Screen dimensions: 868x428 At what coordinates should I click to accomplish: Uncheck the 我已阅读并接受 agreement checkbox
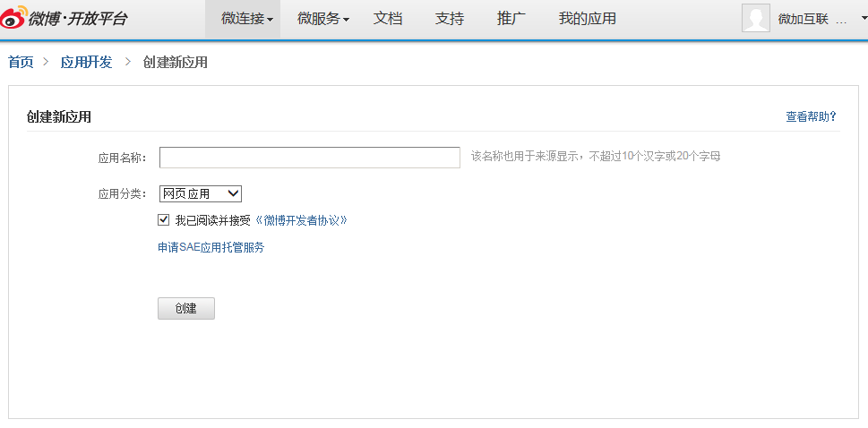(x=164, y=219)
